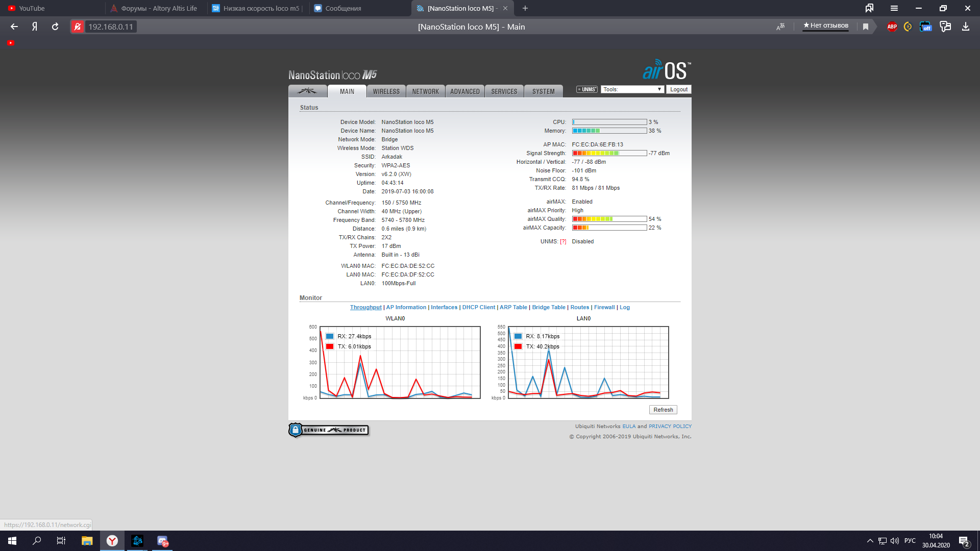Click the yellow circular extension icon

(x=908, y=27)
